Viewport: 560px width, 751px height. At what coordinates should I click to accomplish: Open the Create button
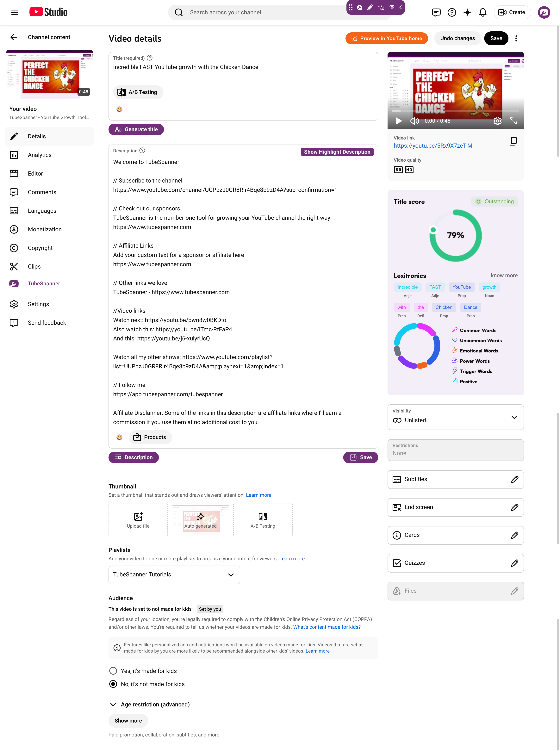tap(512, 13)
